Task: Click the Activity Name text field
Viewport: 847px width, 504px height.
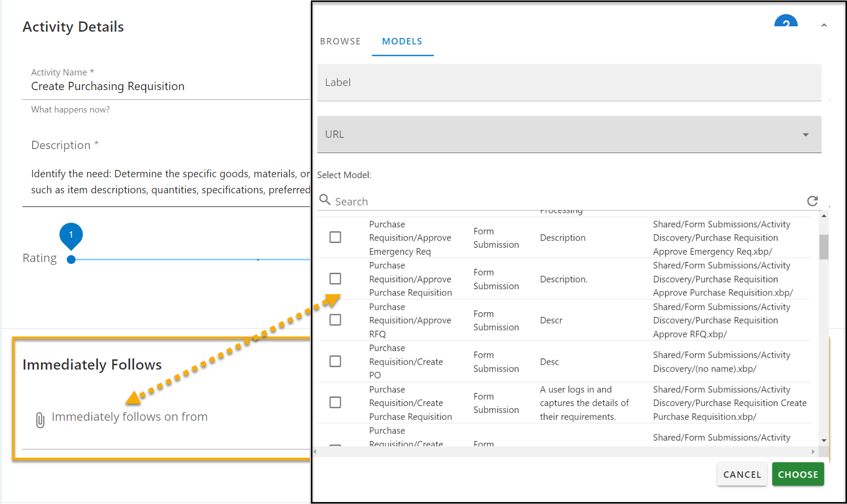Action: point(166,87)
